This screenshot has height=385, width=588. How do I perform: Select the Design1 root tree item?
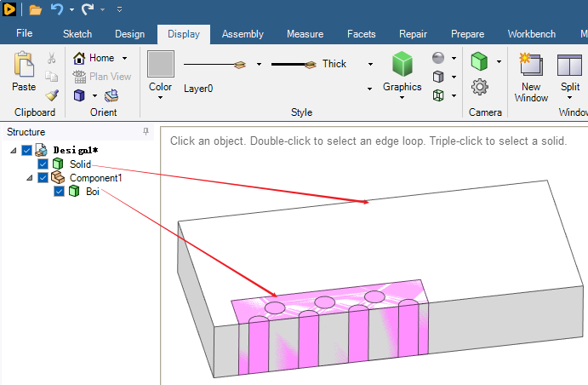[76, 150]
